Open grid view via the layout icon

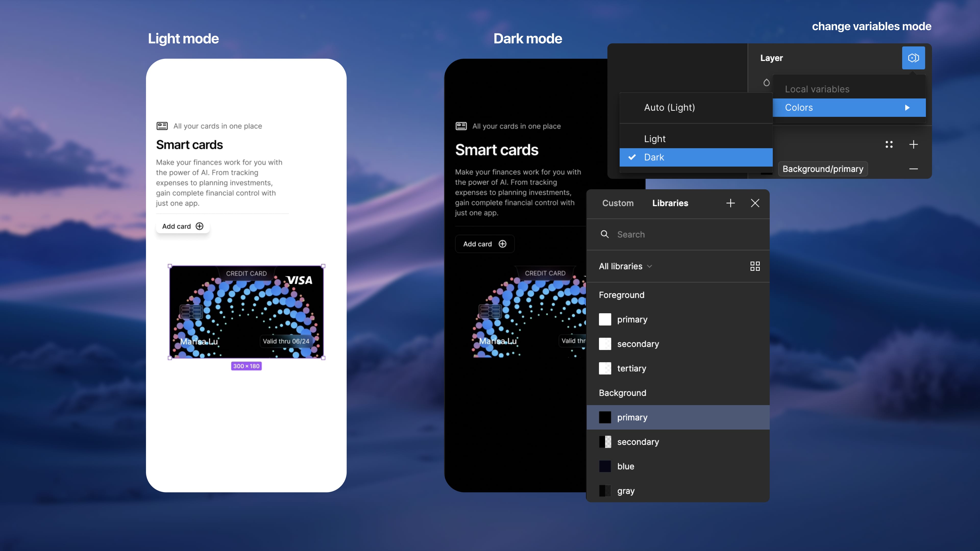755,266
